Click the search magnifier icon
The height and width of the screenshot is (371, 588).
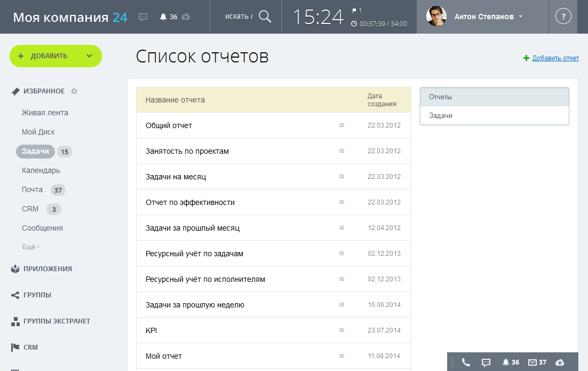click(265, 17)
